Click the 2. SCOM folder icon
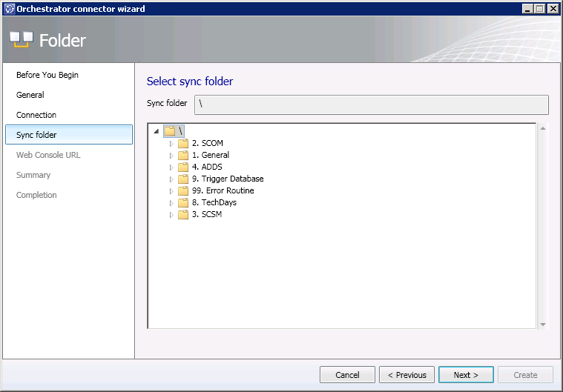 [x=183, y=143]
